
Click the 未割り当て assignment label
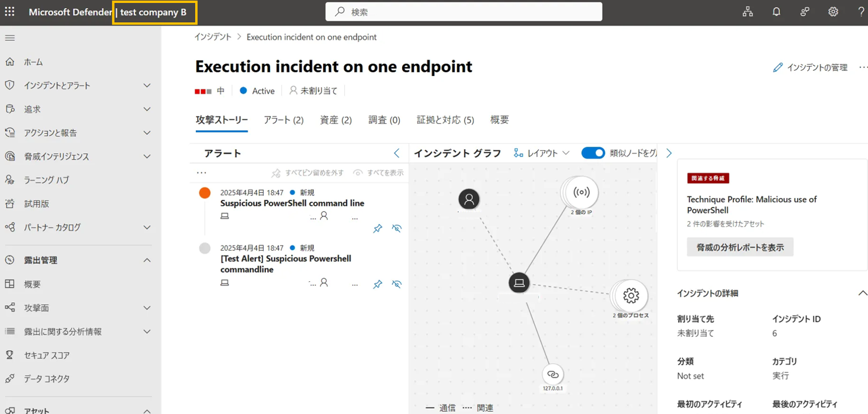[314, 91]
